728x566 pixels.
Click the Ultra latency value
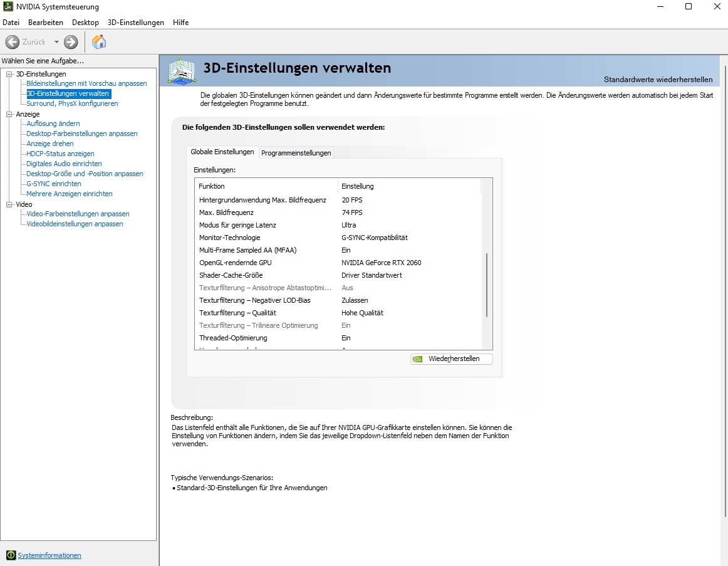tap(349, 225)
